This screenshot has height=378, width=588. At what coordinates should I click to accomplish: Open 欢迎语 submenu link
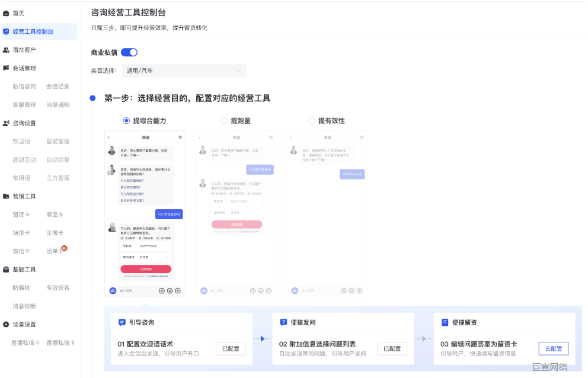(x=21, y=142)
